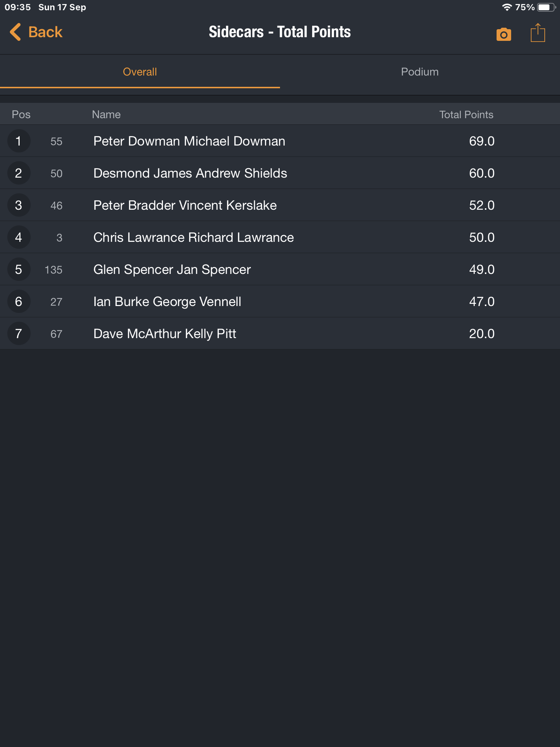Open Desmond James Andrew Shields entry
The image size is (560, 747).
click(x=280, y=173)
